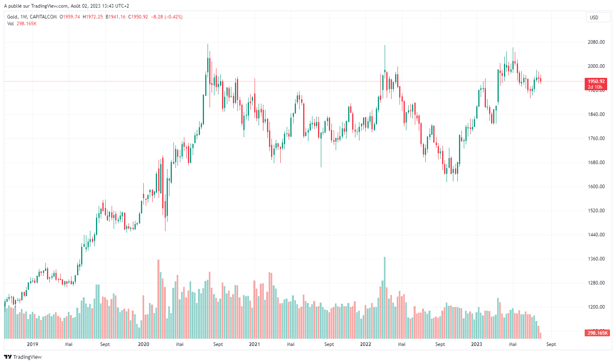This screenshot has width=616, height=364.
Task: Click the 1280.00 price axis label
Action: pyautogui.click(x=596, y=283)
